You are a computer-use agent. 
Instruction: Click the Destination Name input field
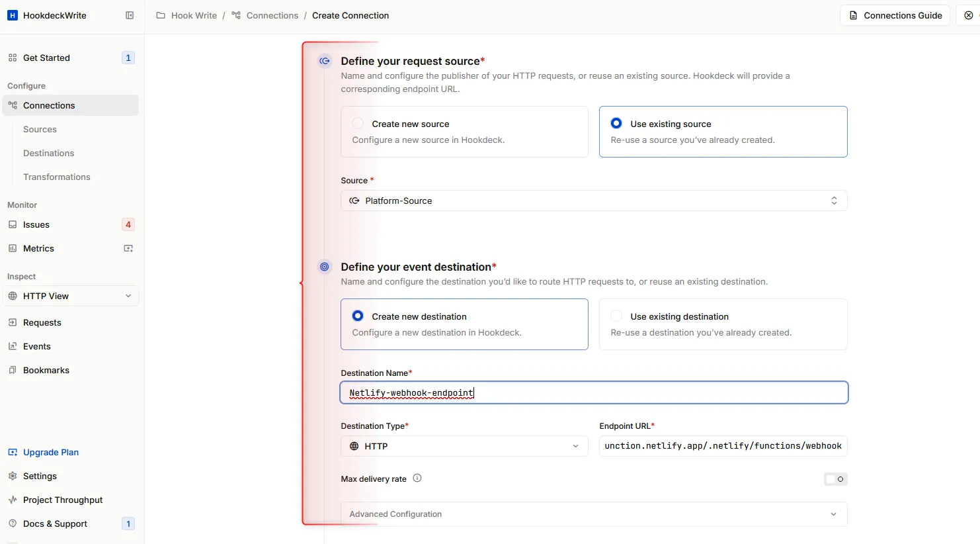click(x=594, y=392)
